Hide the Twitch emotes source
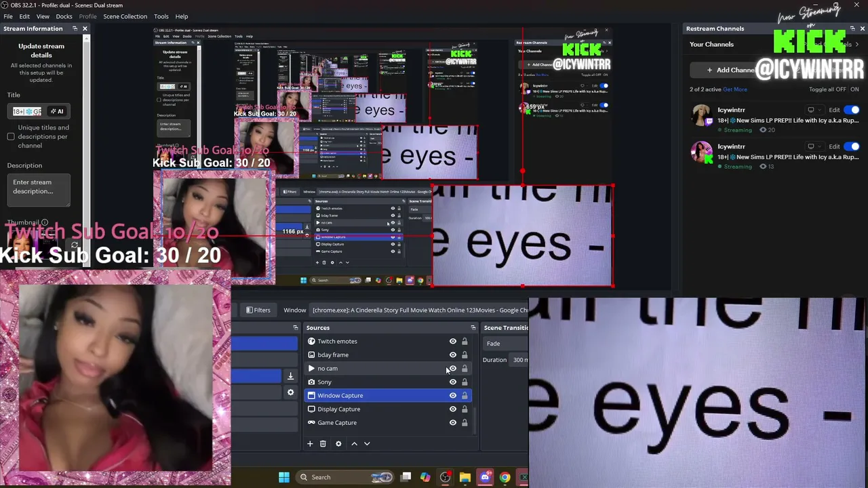This screenshot has height=488, width=868. (453, 341)
